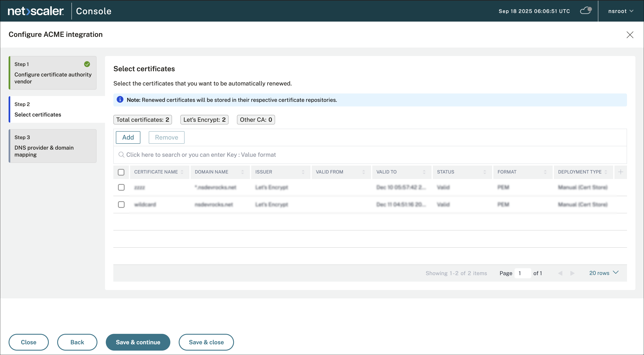Click the cloud connectivity status icon

[x=586, y=11]
